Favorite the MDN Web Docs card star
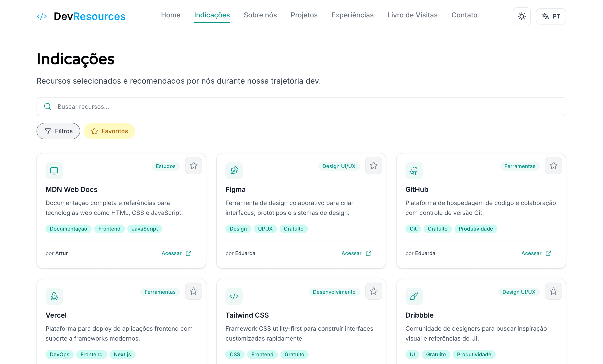Viewport: 603px width, 364px height. tap(194, 166)
